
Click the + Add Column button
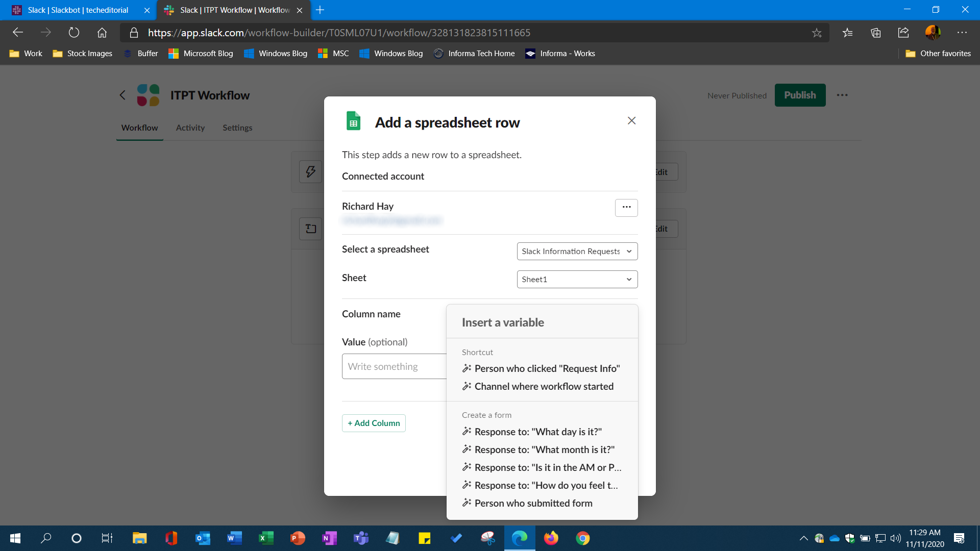[x=374, y=423]
